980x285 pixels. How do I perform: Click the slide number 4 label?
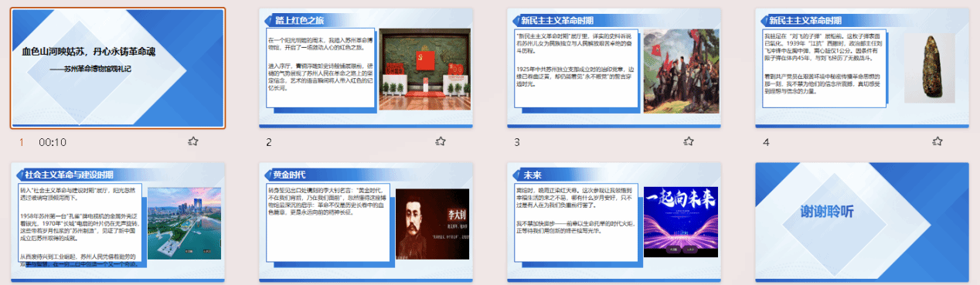[766, 142]
